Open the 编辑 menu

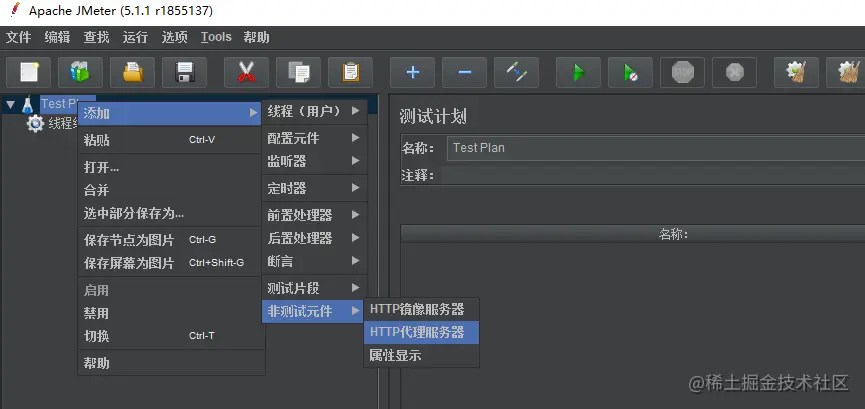coord(57,38)
